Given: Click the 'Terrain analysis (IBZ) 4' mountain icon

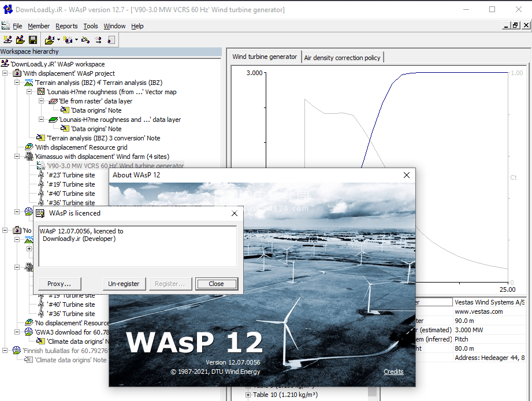Looking at the screenshot, I should 29,83.
